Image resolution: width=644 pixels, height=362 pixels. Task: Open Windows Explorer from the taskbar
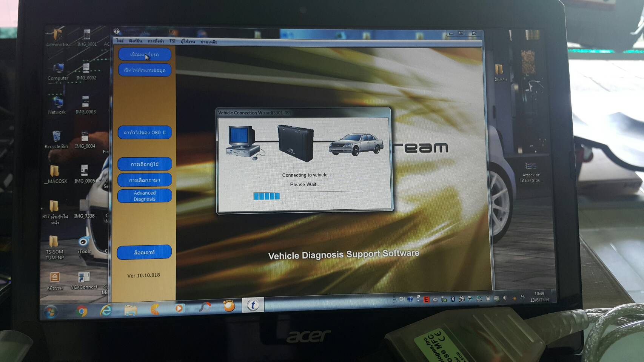(x=131, y=310)
